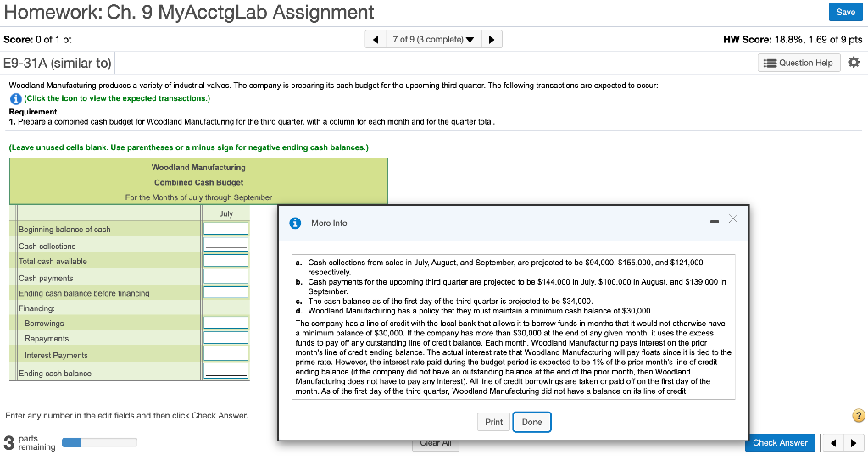Click 'E9-31A (similar to)' question title
Viewport: 868px width, 460px height.
(58, 63)
